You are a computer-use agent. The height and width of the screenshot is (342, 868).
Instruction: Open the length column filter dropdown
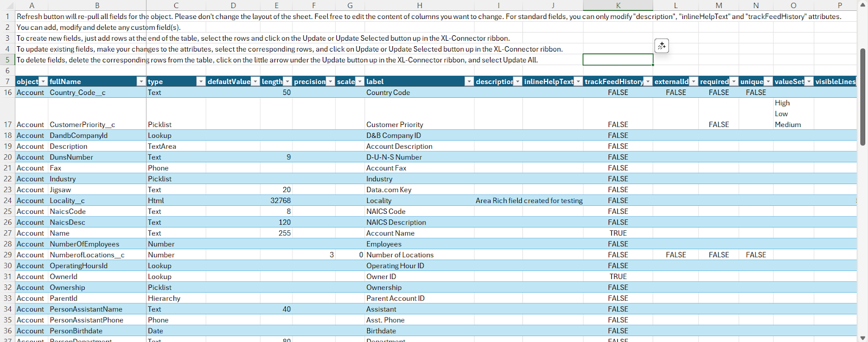tap(288, 81)
